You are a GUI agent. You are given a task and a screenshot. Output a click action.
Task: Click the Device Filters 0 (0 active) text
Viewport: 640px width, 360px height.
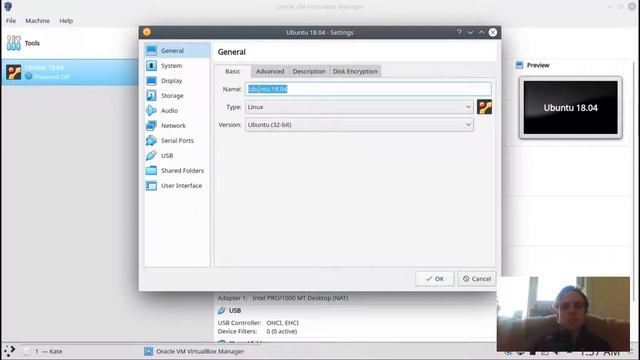257,331
